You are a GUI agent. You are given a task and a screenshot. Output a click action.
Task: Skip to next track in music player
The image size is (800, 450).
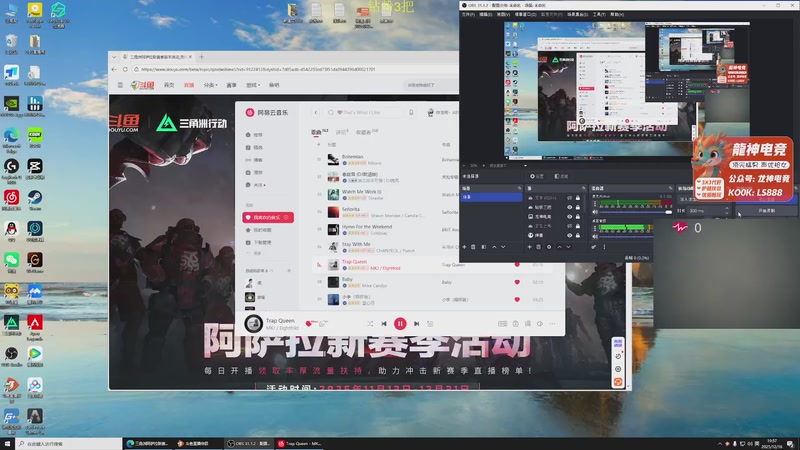pos(416,323)
